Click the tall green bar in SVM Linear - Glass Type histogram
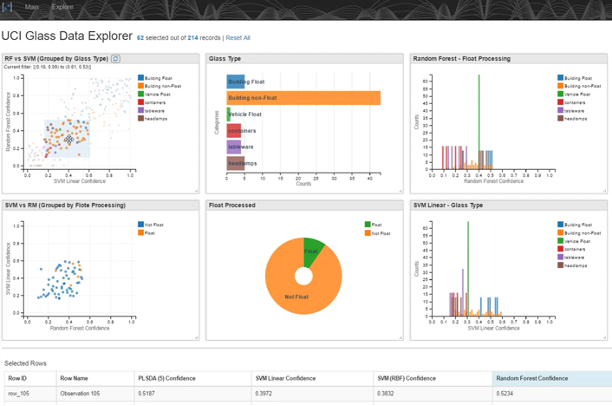 coord(468,269)
